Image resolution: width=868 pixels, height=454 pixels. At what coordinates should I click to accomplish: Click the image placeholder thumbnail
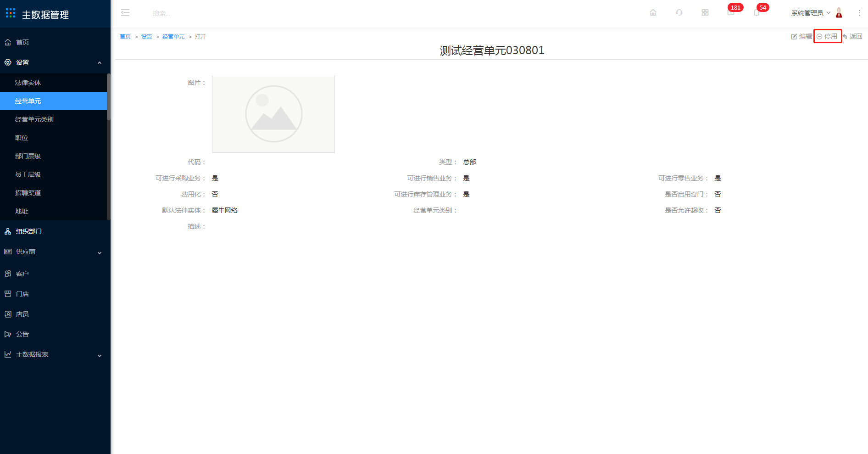tap(273, 114)
